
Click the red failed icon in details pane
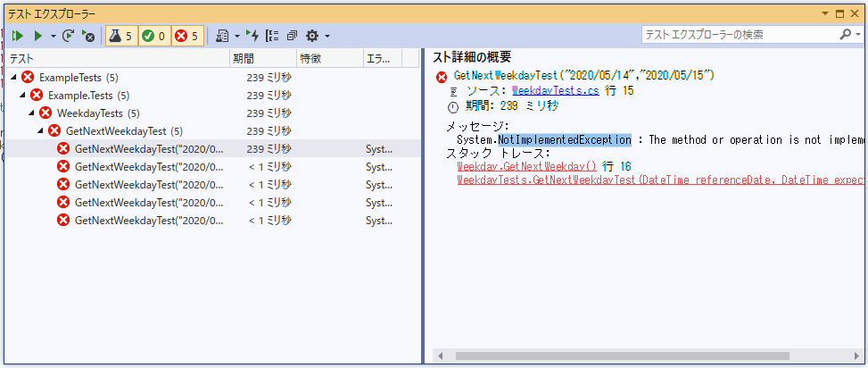[442, 77]
